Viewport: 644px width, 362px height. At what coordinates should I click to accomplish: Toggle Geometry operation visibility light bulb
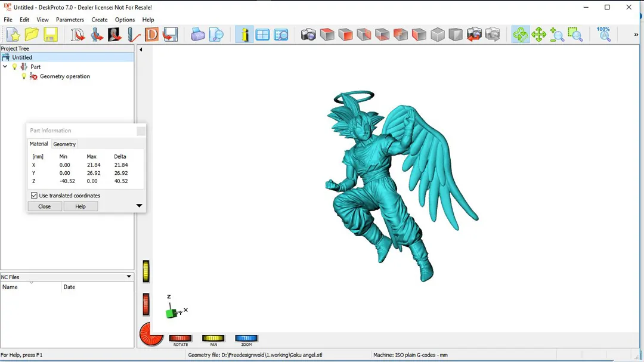point(24,76)
